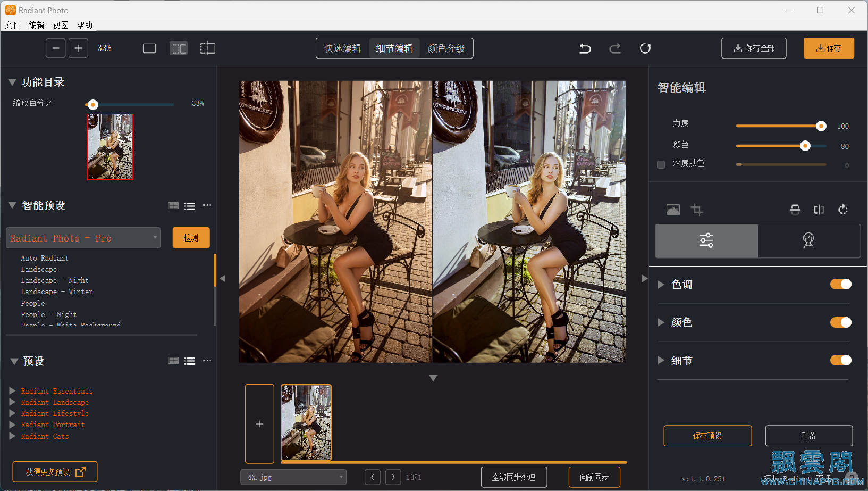Collapse the right panel arrow
Viewport: 868px width, 491px height.
644,278
